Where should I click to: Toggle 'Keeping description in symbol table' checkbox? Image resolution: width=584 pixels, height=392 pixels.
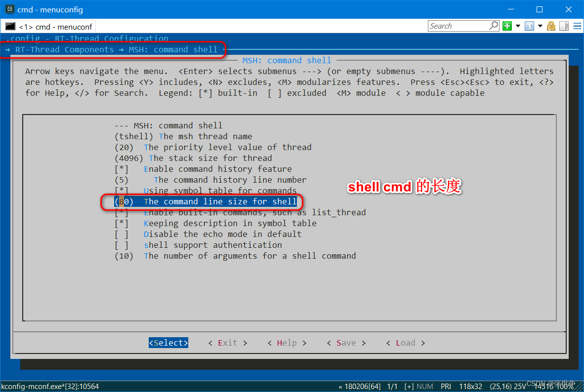215,223
